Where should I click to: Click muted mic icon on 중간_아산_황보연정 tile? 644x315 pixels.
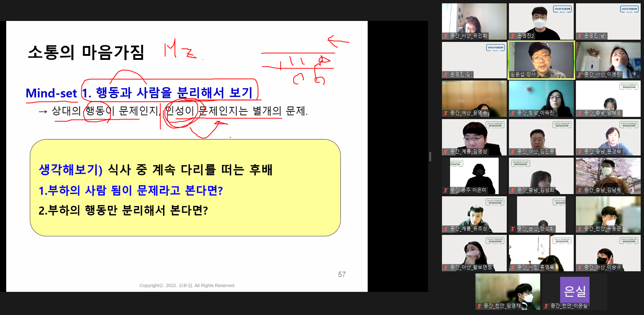[446, 267]
